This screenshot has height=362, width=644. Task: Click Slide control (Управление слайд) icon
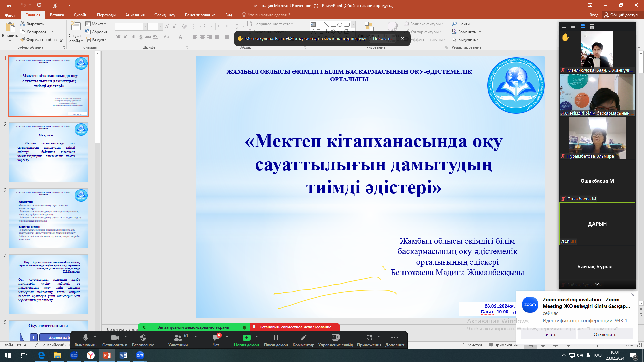(x=335, y=337)
